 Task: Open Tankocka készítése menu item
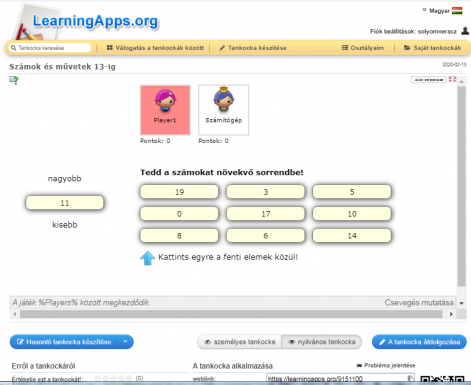click(x=253, y=48)
